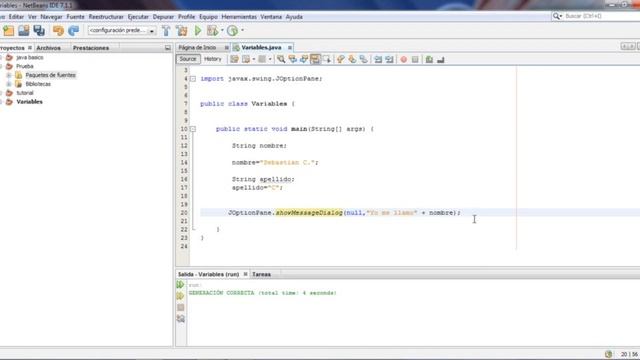Screen dimensions: 640x360
Task: Click the Debug Project toolbar icon
Action: 212,31
